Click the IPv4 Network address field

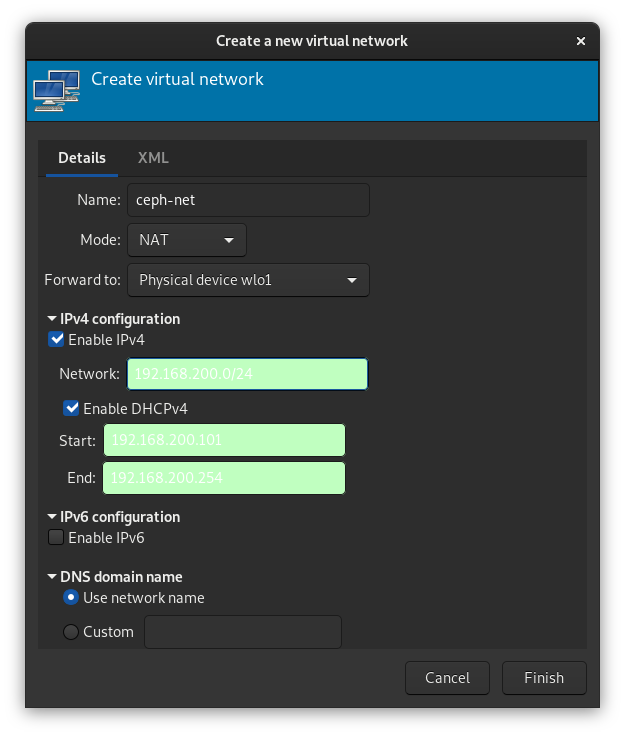click(247, 374)
